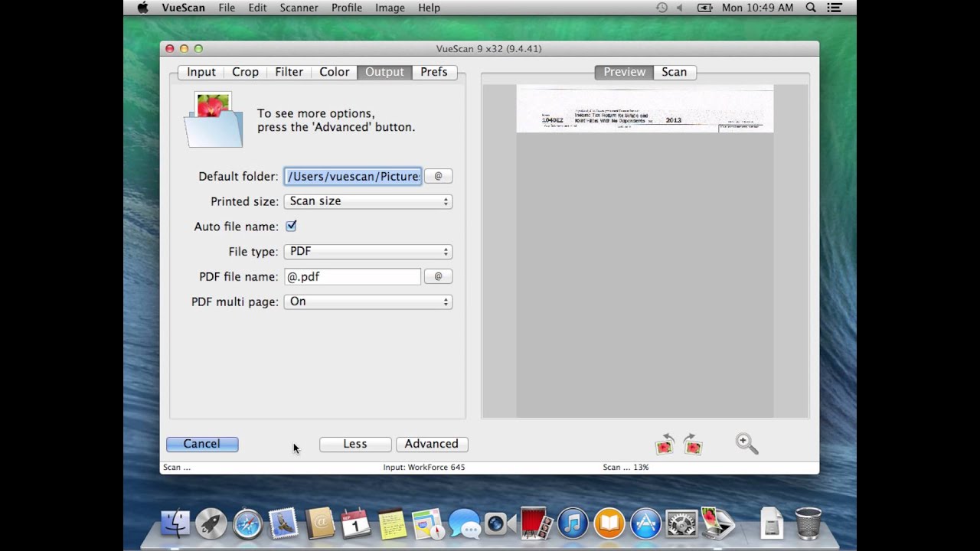
Task: Open Notification Center in menu bar
Action: click(835, 8)
